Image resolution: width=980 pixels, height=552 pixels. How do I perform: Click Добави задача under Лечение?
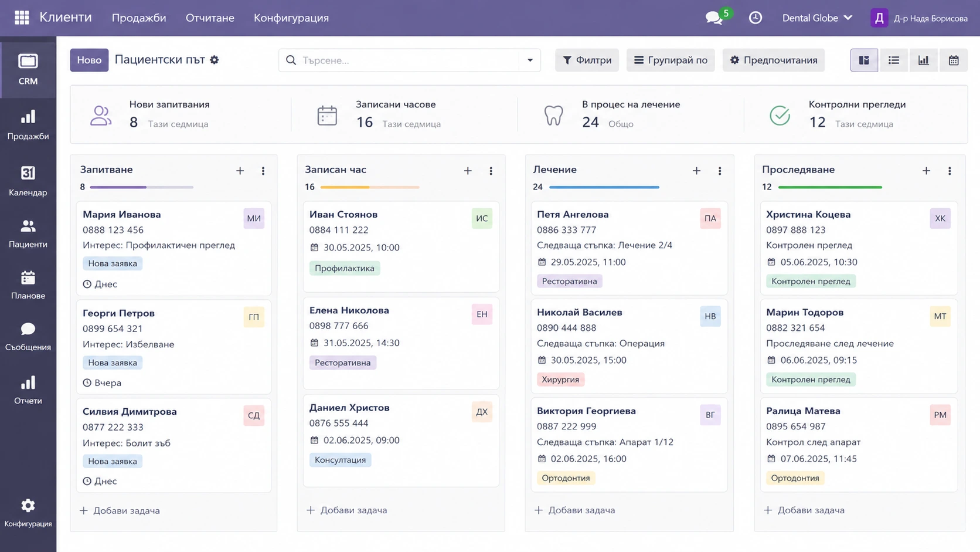tap(575, 510)
